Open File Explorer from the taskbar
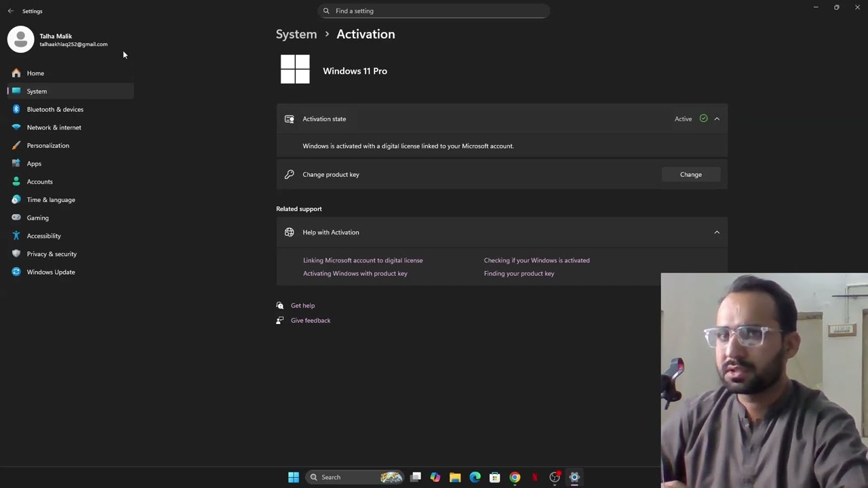 455,477
